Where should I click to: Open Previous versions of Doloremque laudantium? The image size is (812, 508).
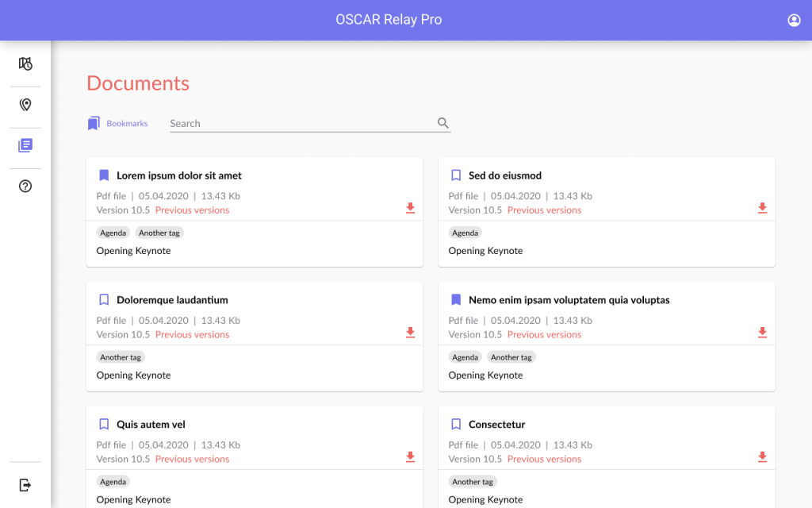click(192, 334)
